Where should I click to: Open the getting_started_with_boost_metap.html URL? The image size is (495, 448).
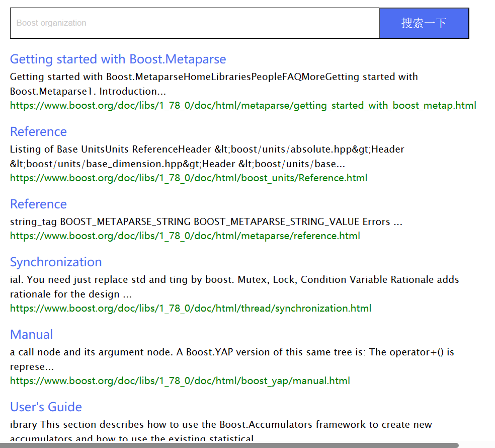tap(243, 106)
